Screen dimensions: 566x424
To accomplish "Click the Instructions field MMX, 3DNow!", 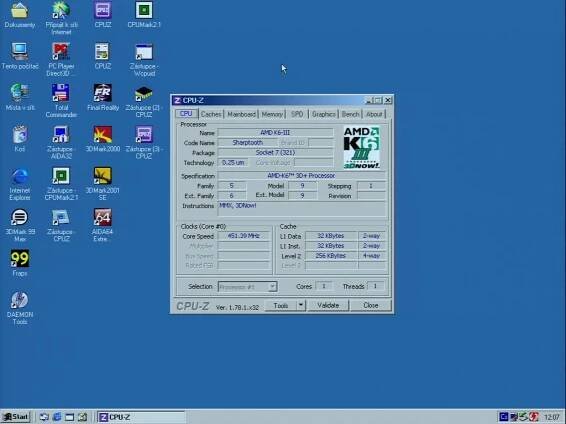I will tap(302, 209).
